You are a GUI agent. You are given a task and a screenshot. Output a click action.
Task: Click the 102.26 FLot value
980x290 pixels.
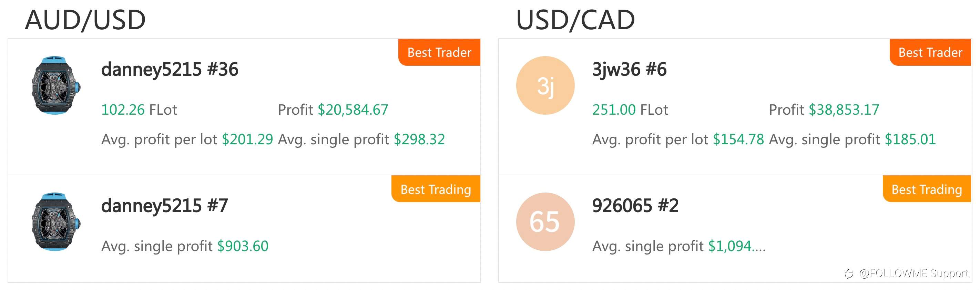pos(139,110)
